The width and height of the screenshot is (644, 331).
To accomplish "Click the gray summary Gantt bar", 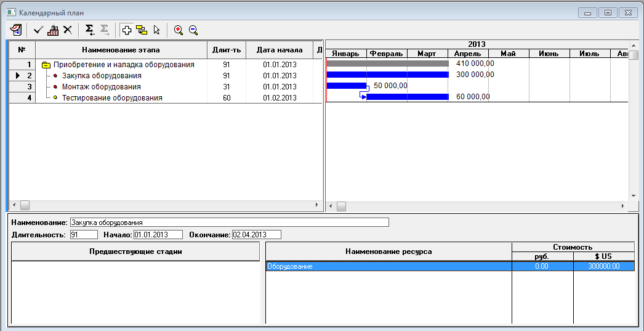I will 387,63.
